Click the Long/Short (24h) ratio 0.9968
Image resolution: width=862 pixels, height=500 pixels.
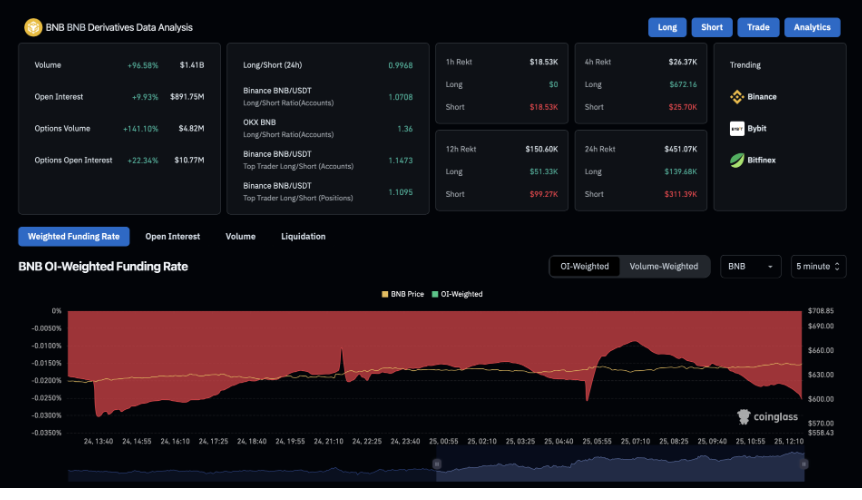point(400,65)
